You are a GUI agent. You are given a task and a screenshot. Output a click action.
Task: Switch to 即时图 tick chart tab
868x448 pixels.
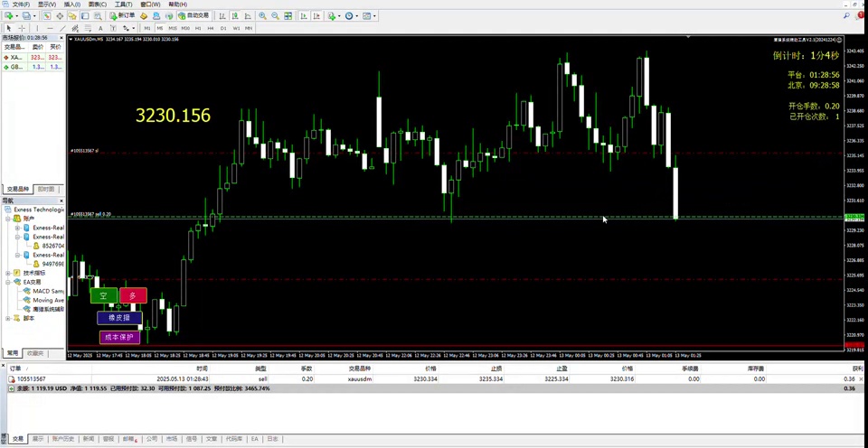pyautogui.click(x=46, y=189)
